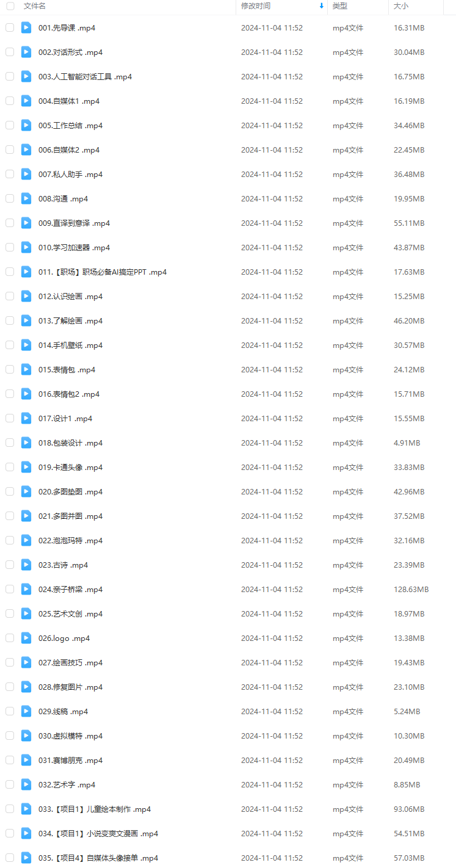Click the video icon beside 009.直译到意译 .mp4
The image size is (456, 868).
point(26,223)
